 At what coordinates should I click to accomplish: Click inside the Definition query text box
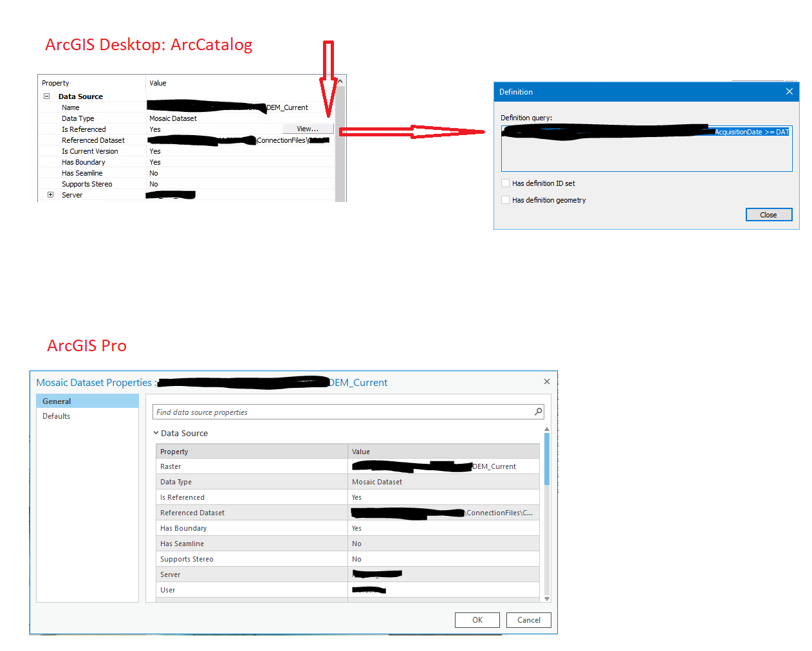pos(647,149)
